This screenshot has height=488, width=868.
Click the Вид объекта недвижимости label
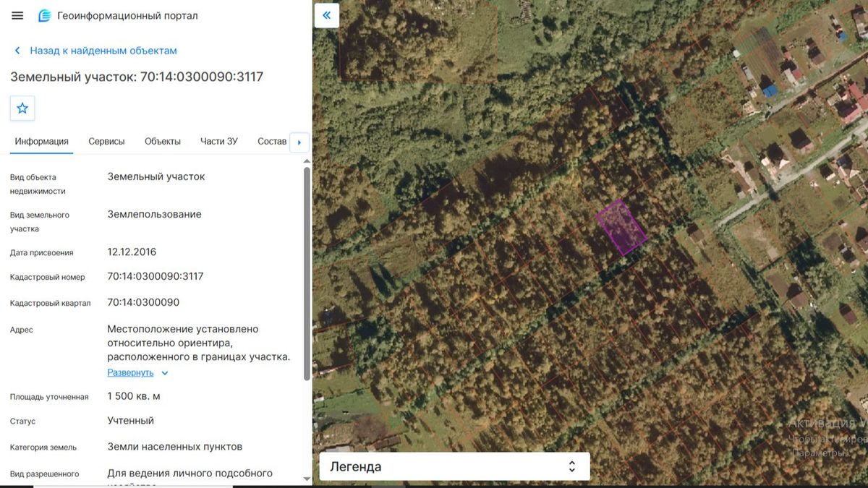38,184
